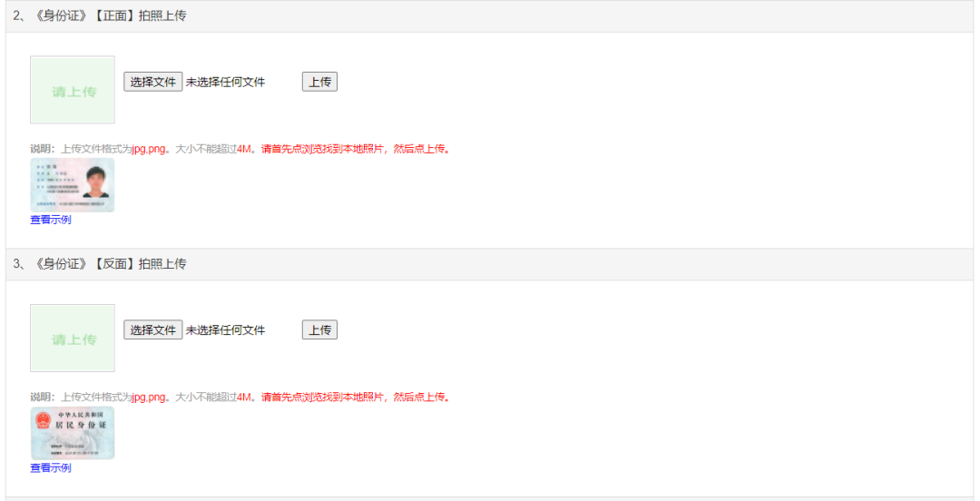Image resolution: width=980 pixels, height=501 pixels.
Task: Click 选择文件 button for ID front side
Action: pyautogui.click(x=153, y=82)
